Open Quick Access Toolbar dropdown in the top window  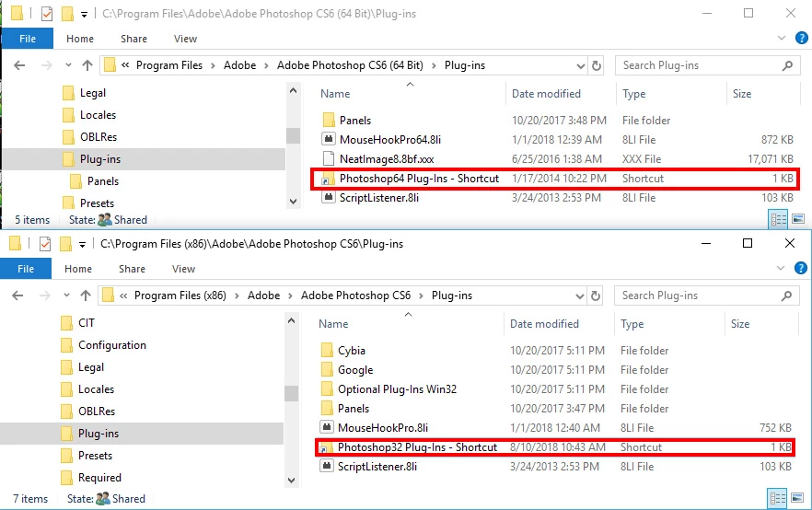point(84,15)
